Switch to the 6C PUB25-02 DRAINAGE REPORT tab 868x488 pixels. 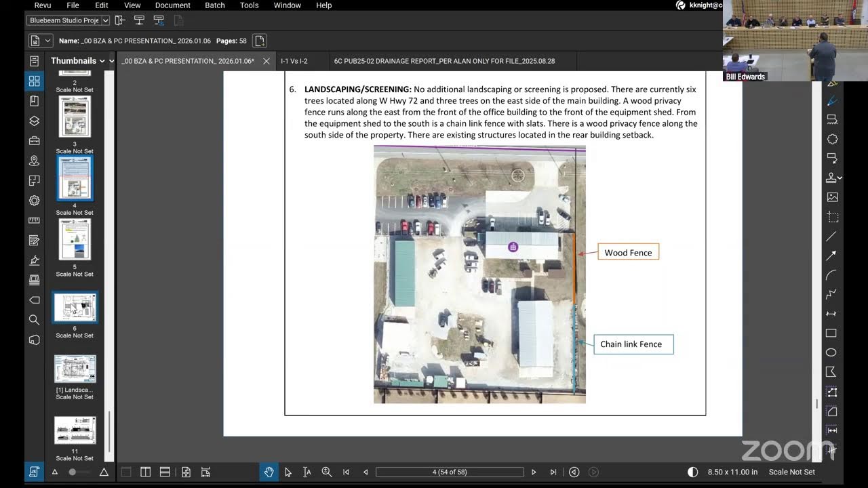(x=444, y=61)
